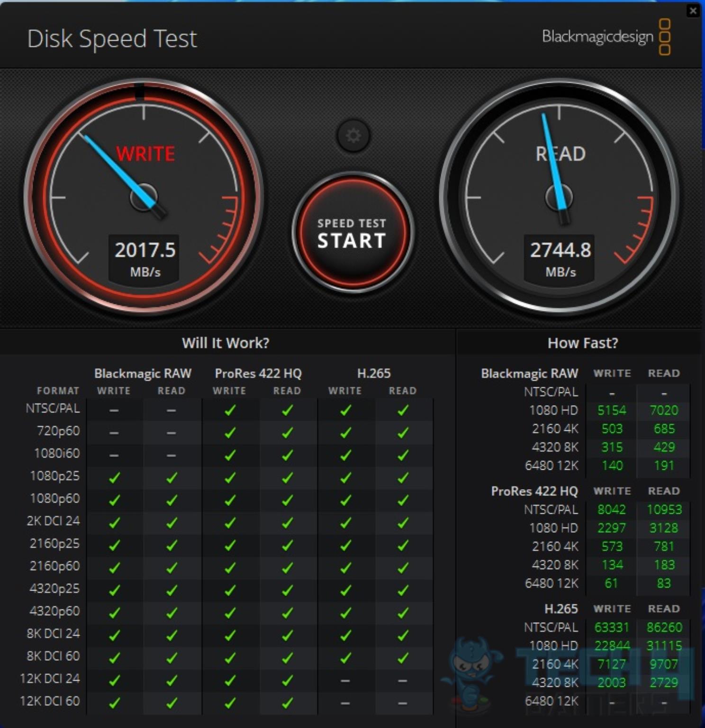Click H.265 NTSC/PAL read value 86260
This screenshot has height=728, width=705.
point(664,628)
